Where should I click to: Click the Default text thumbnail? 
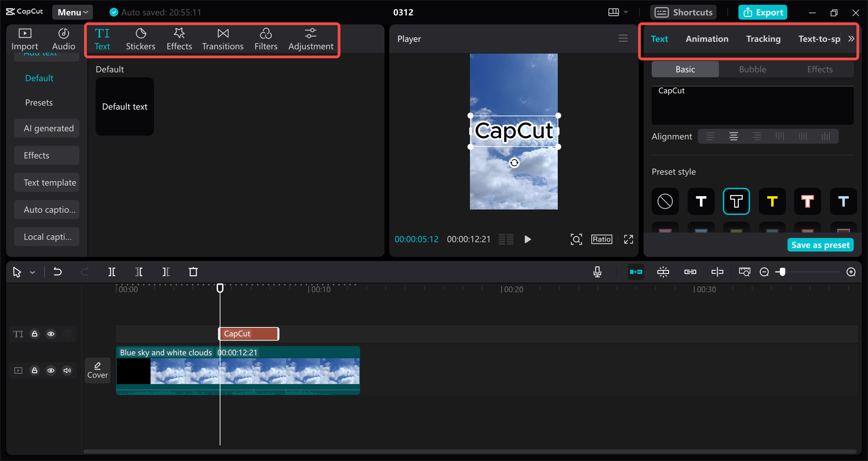(x=125, y=106)
